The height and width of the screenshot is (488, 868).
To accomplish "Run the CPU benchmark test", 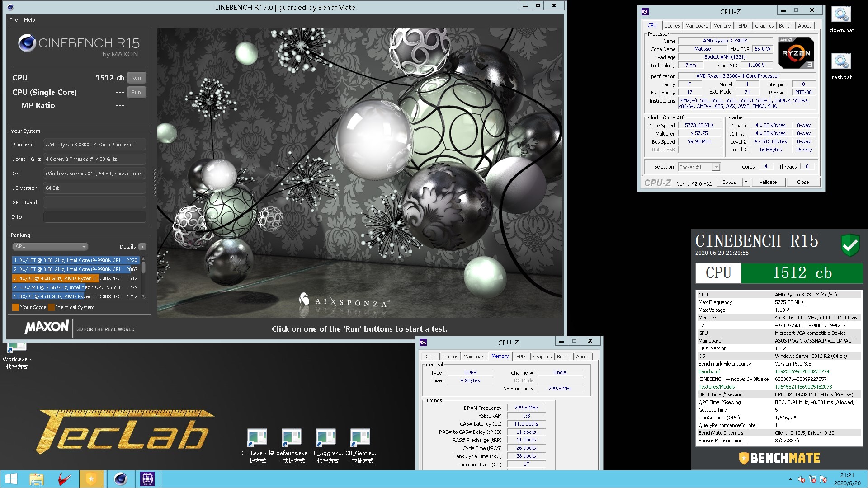I will 136,78.
